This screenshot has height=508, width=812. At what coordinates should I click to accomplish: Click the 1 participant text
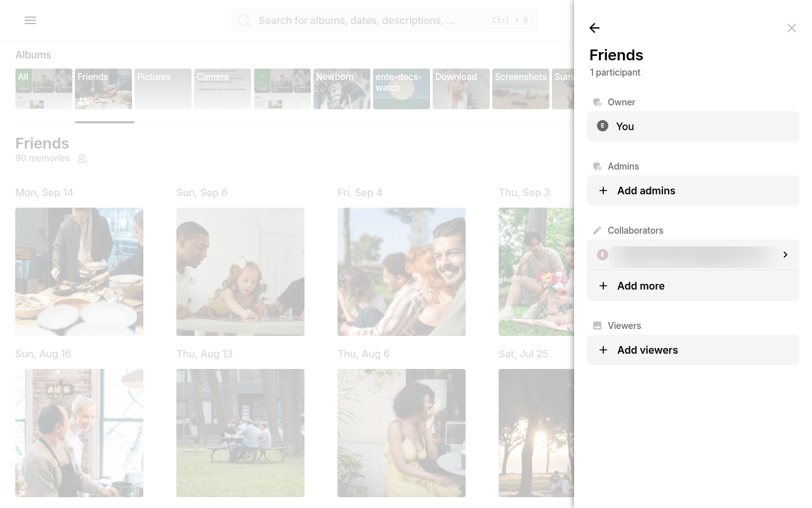[615, 72]
